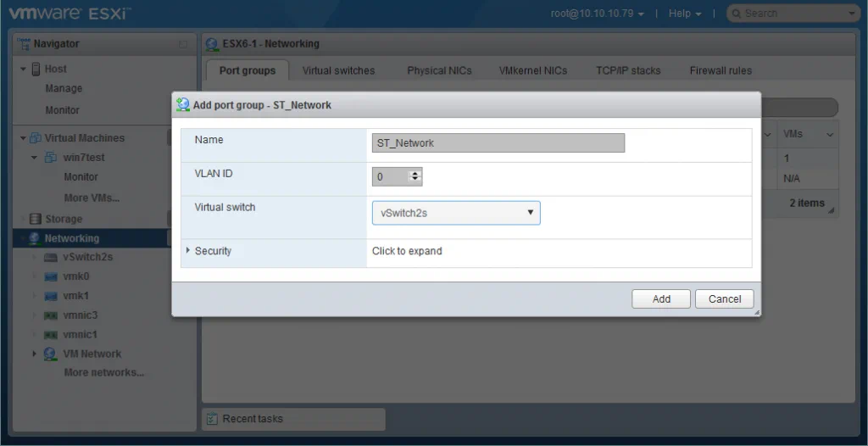Expand the Security section in dialog

point(188,250)
